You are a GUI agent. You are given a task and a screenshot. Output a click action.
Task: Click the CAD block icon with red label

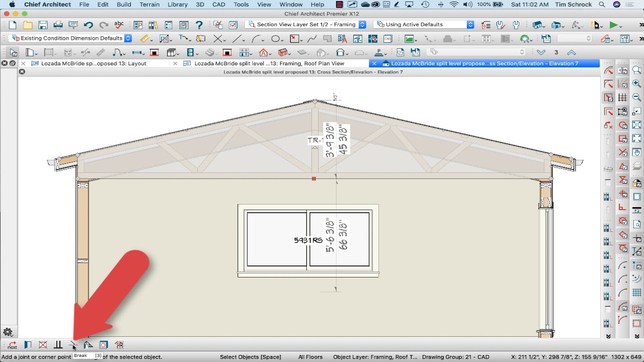coord(387,39)
